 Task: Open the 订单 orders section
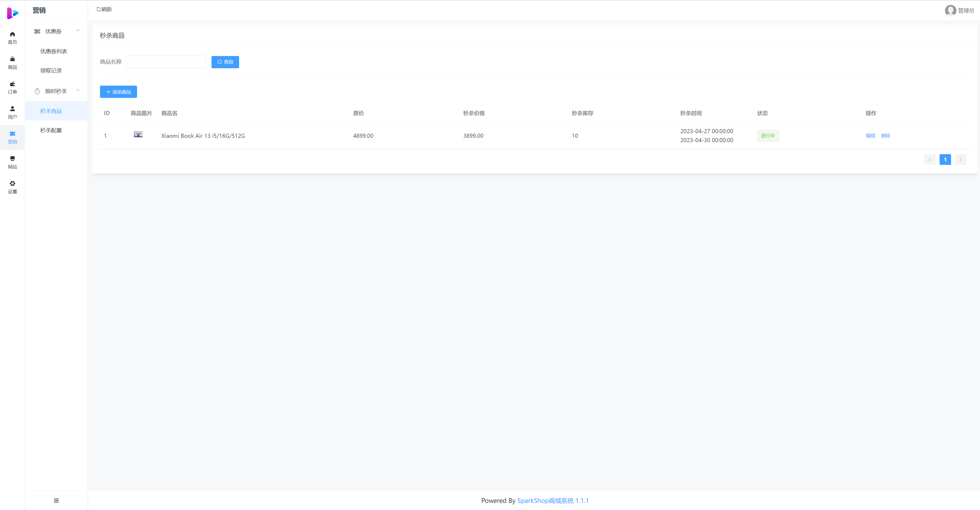click(13, 87)
